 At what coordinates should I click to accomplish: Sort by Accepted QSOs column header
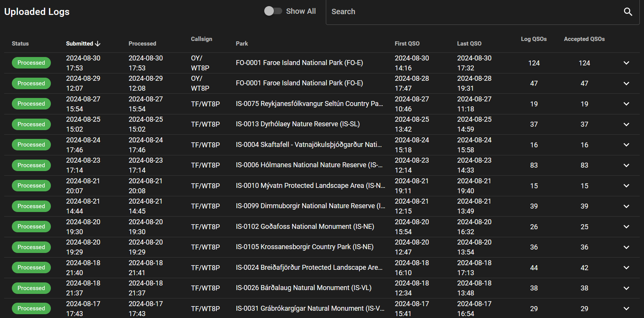tap(584, 39)
